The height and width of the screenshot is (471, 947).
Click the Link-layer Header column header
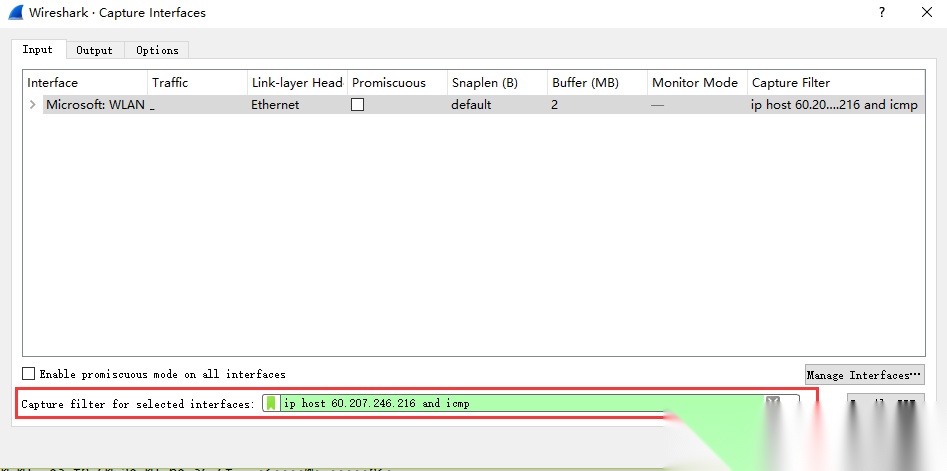tap(298, 83)
